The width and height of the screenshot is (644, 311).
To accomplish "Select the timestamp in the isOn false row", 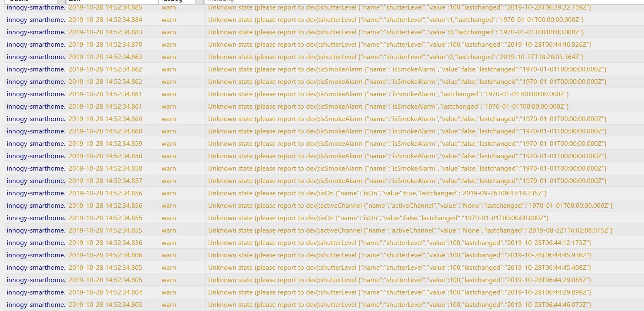I will point(105,218).
